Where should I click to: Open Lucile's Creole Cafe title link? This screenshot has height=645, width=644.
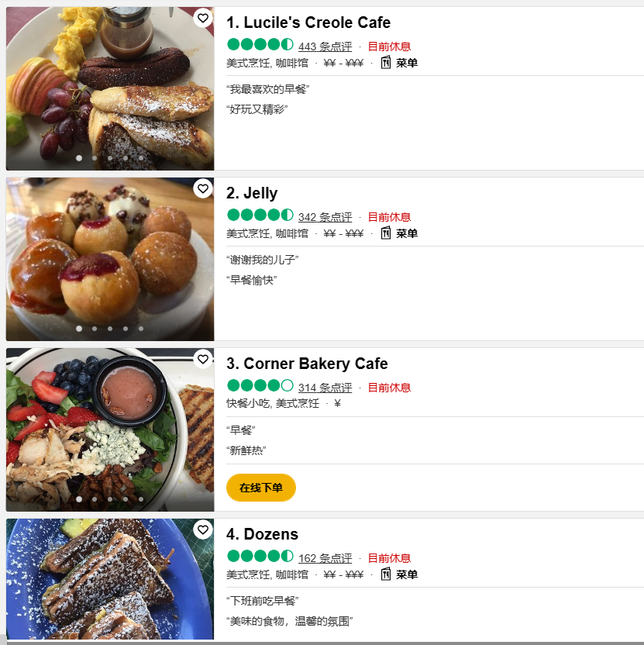(x=308, y=22)
